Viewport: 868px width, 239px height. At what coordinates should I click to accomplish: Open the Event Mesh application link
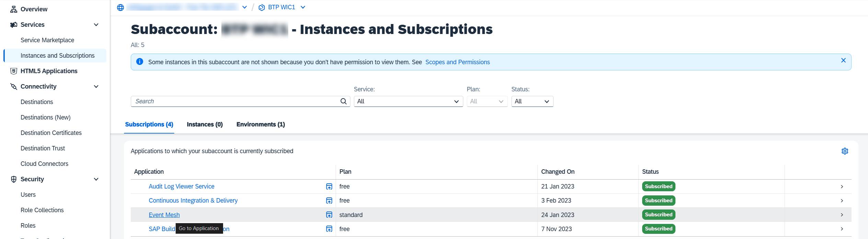[164, 215]
